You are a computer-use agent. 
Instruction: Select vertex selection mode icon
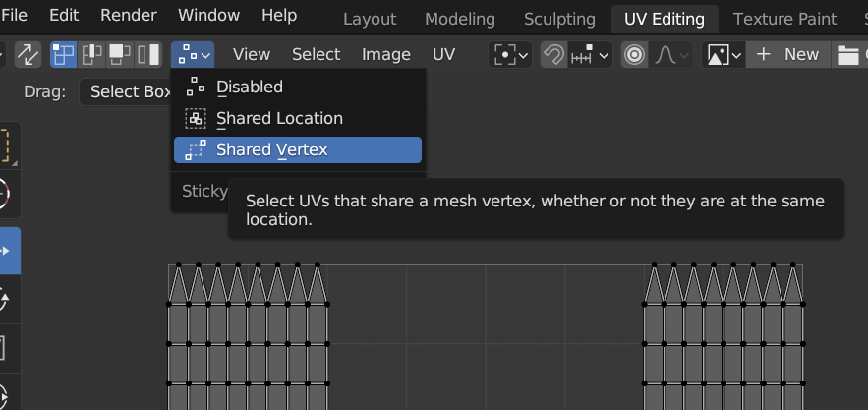tap(64, 55)
